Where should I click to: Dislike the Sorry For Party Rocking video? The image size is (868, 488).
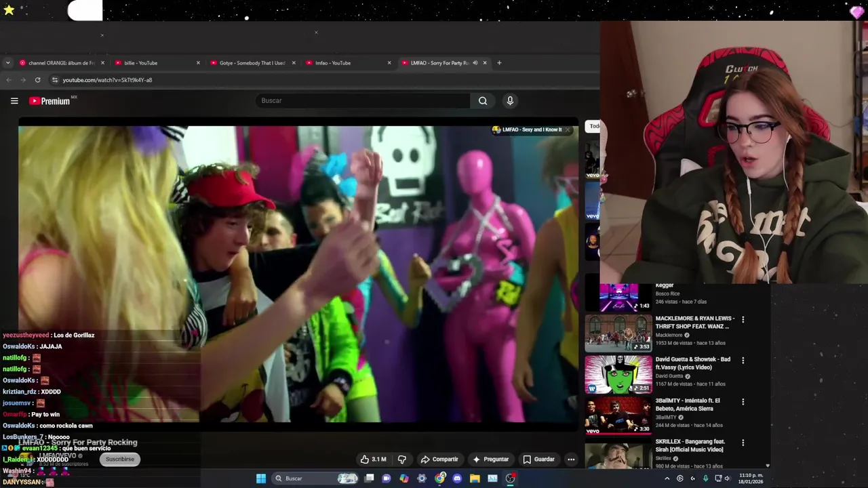tap(402, 459)
